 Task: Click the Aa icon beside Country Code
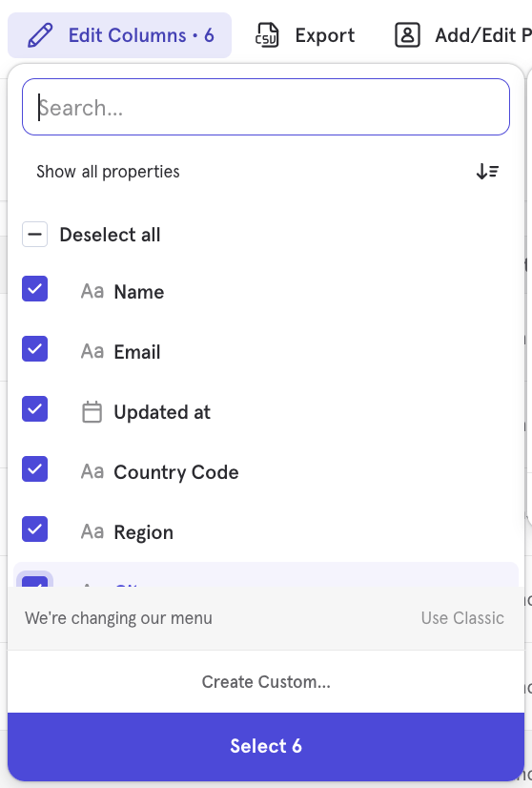click(x=92, y=472)
